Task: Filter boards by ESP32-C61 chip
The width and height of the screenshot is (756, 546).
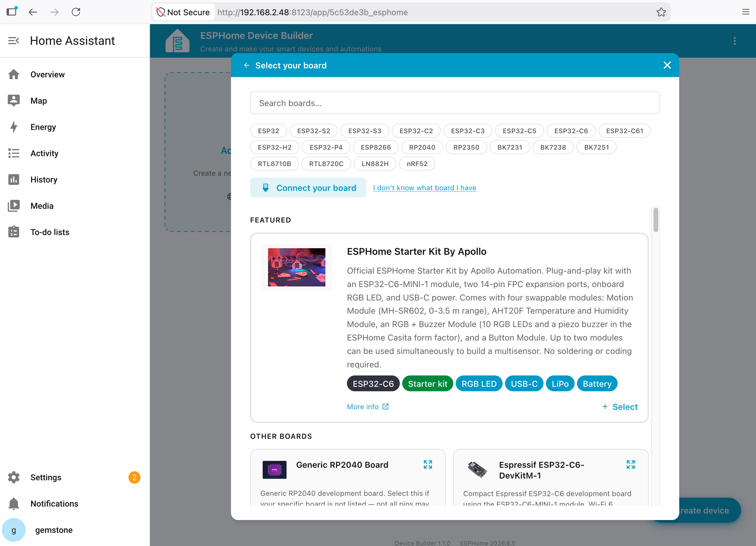Action: (x=625, y=131)
